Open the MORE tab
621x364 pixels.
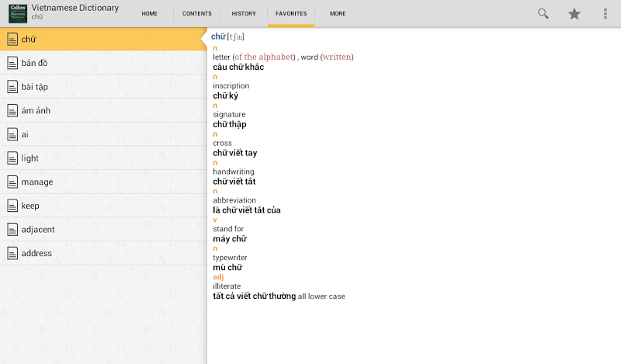(x=338, y=13)
